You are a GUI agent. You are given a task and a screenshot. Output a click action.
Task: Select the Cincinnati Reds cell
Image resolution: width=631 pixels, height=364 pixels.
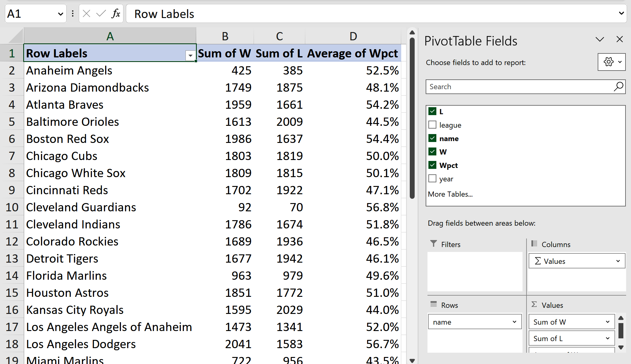pos(110,190)
